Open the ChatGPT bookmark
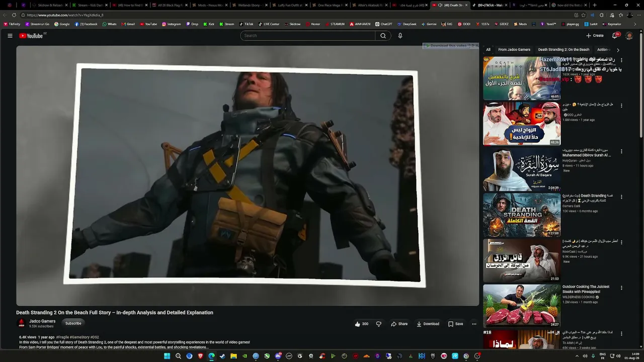The image size is (644, 362). point(384,24)
